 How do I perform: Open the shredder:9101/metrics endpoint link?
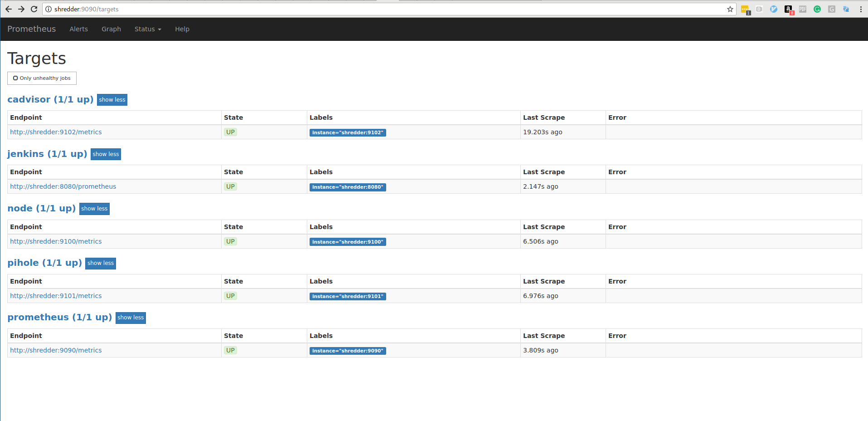coord(56,296)
